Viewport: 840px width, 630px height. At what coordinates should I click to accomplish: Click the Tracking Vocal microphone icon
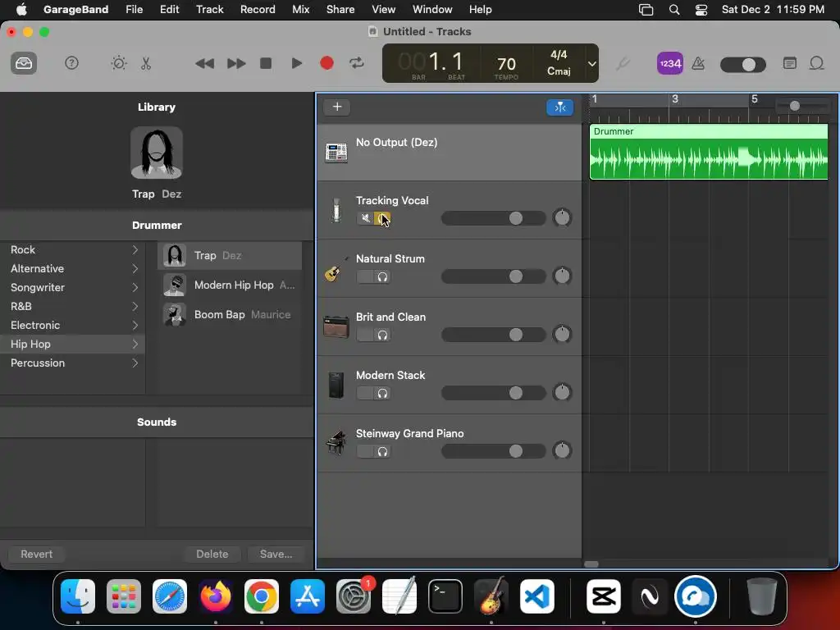click(336, 209)
